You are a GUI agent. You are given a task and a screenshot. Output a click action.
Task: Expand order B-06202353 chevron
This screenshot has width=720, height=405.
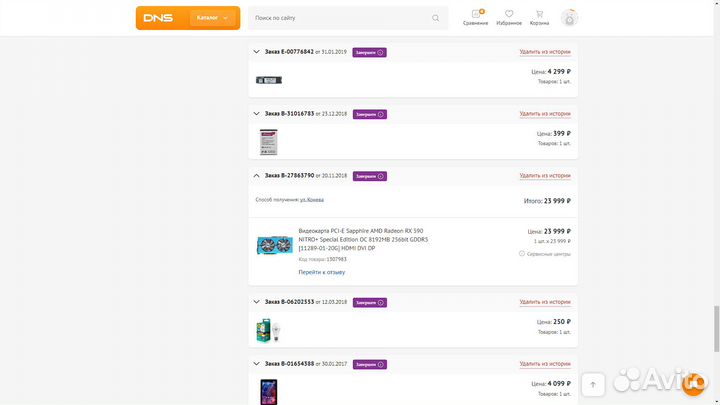coord(256,302)
